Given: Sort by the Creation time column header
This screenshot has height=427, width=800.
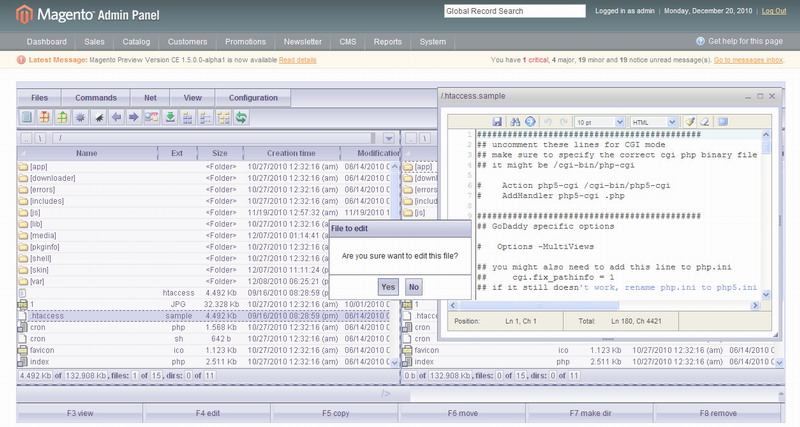Looking at the screenshot, I should tap(291, 153).
